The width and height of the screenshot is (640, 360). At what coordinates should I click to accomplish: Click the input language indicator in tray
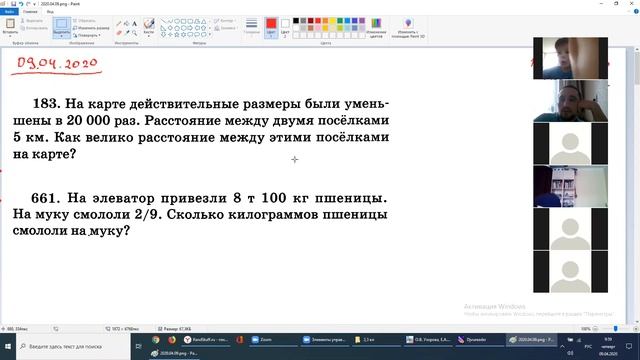click(x=588, y=347)
